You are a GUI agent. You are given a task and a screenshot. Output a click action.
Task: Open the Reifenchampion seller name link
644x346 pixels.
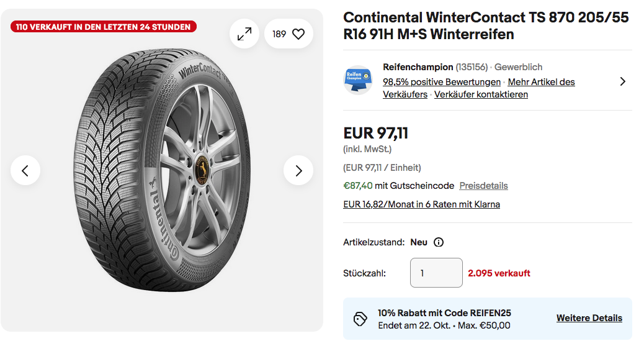[x=418, y=67]
